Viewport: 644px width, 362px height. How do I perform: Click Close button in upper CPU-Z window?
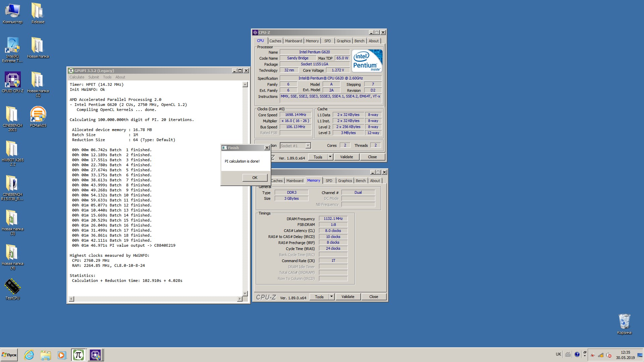372,157
